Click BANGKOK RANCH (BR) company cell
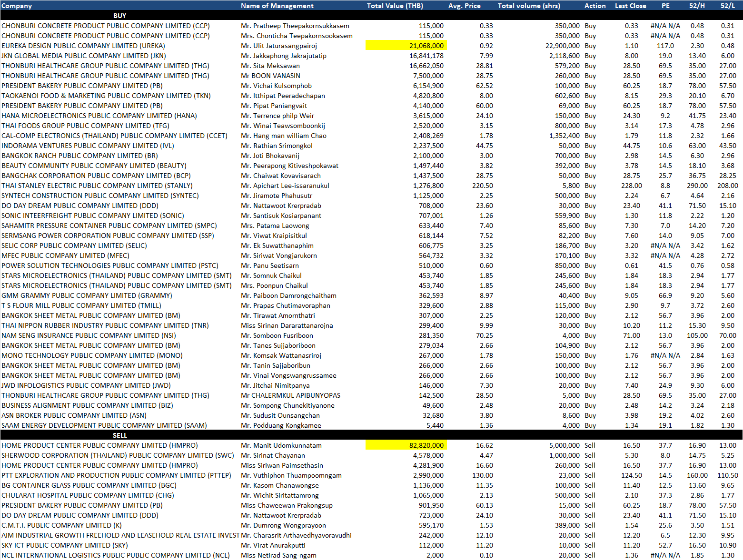Viewport: 743px width, 560px height. (79, 156)
